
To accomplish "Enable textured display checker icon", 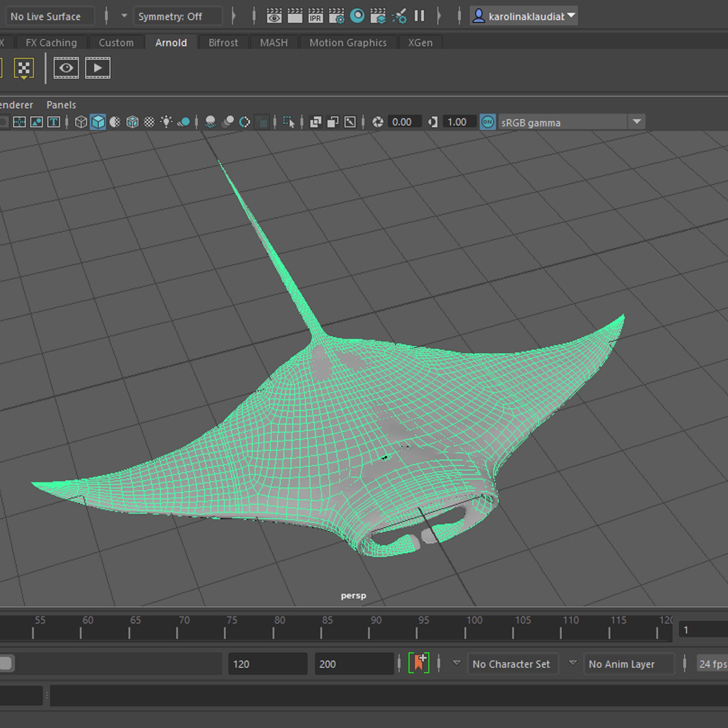I will click(x=150, y=122).
